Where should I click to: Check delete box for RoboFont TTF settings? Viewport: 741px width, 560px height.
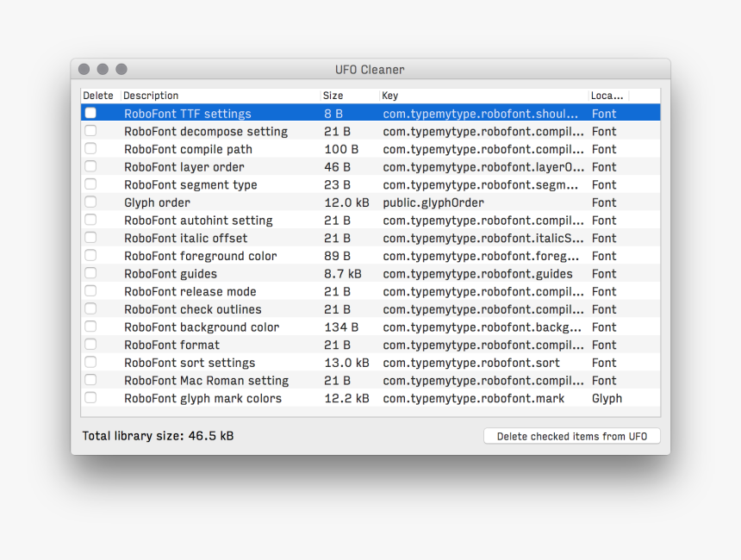(90, 113)
